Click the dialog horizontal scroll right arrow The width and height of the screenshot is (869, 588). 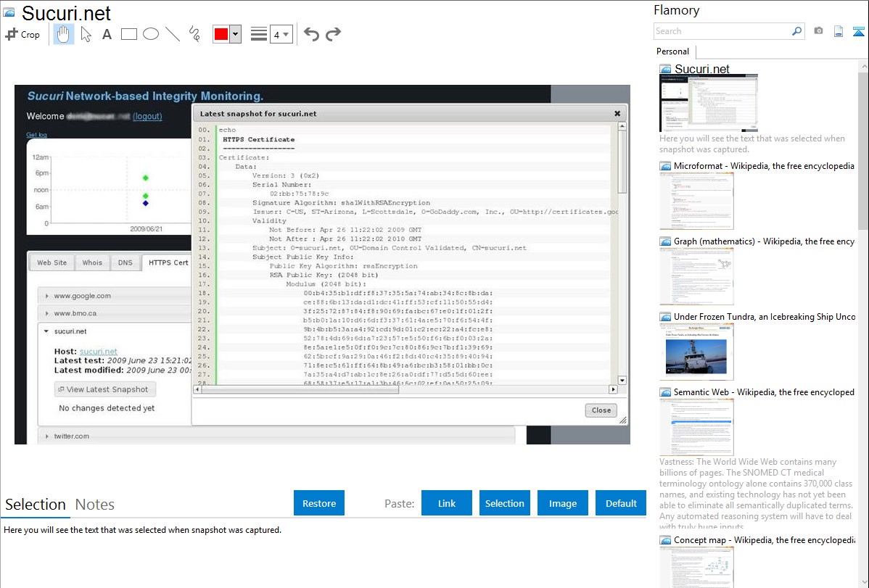click(x=613, y=389)
